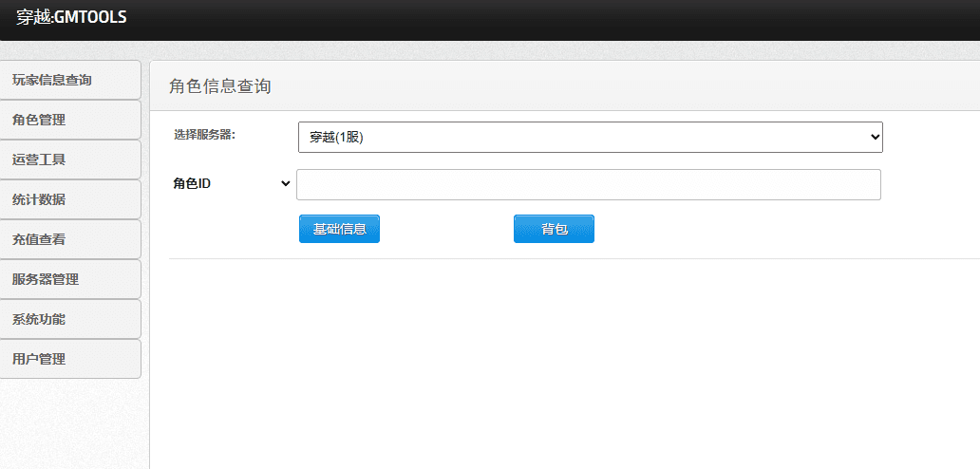Viewport: 980px width, 469px height.
Task: Open the 运营工具 sidebar section
Action: [70, 159]
